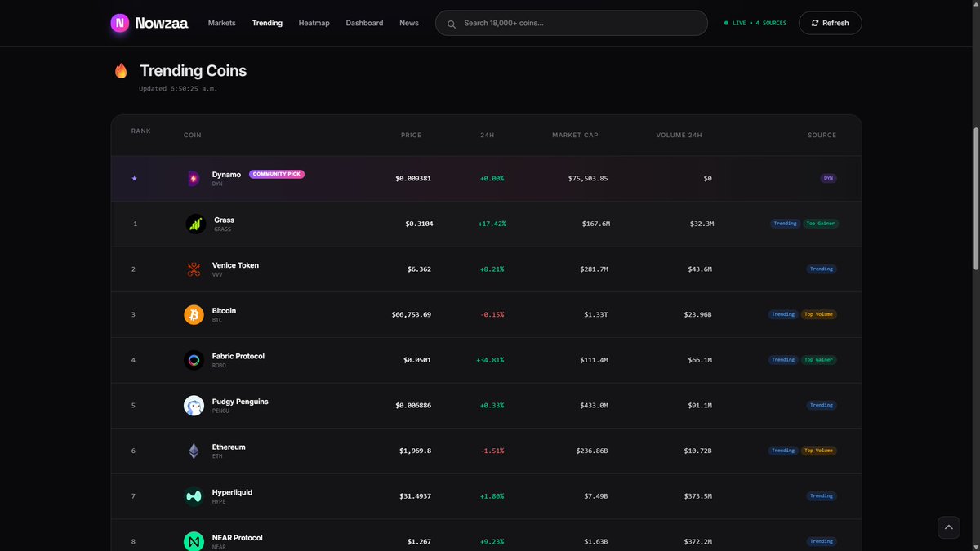
Task: Click the 24H column header
Action: coord(488,136)
